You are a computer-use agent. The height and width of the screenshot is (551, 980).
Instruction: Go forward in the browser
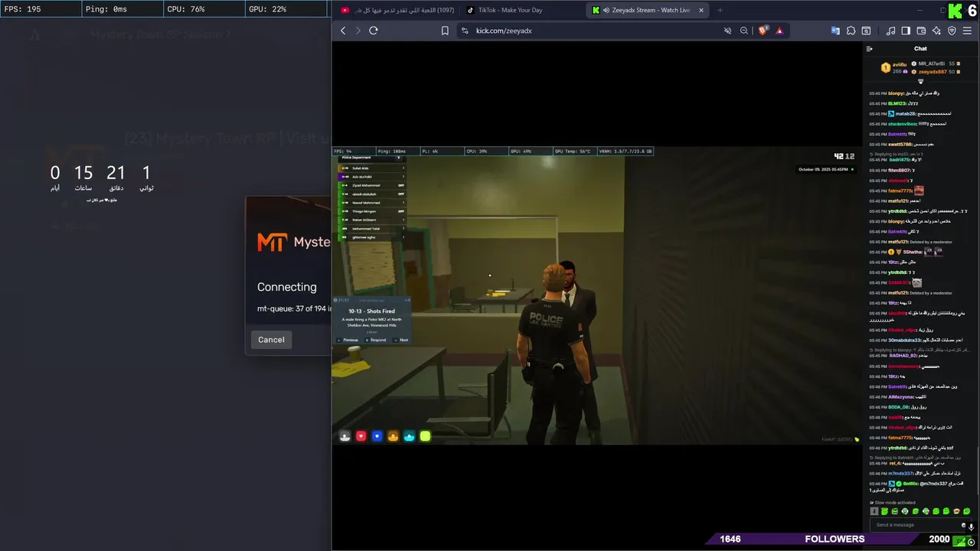(x=358, y=31)
